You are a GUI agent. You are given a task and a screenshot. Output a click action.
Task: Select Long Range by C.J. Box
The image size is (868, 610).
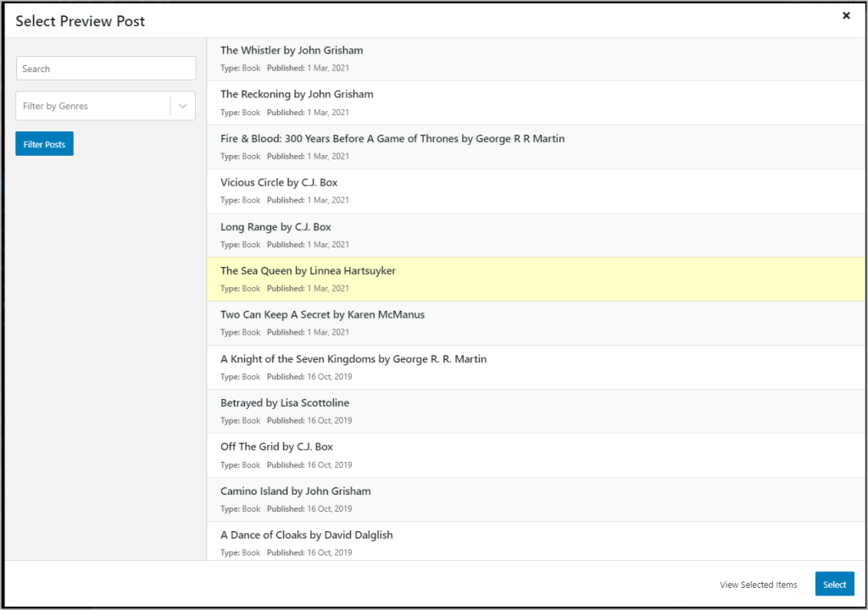pos(275,227)
